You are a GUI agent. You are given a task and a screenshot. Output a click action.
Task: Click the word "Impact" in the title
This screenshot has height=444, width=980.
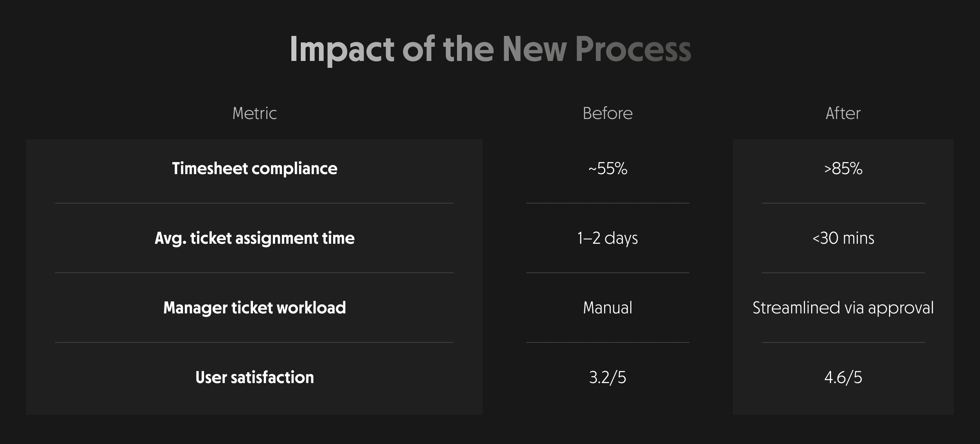[342, 49]
